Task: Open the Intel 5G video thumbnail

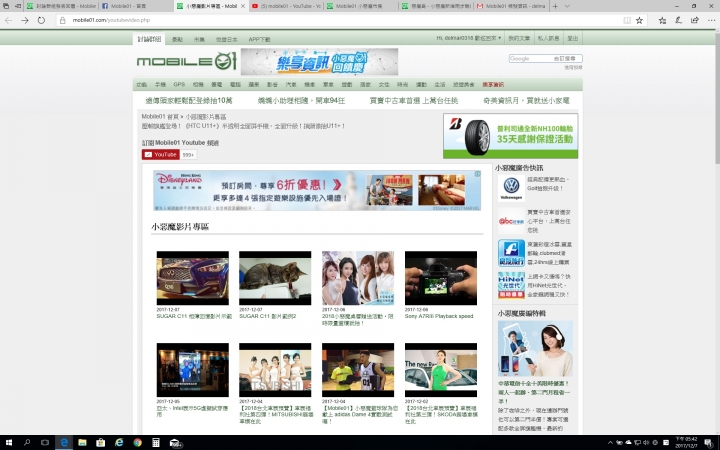Action: (192, 370)
